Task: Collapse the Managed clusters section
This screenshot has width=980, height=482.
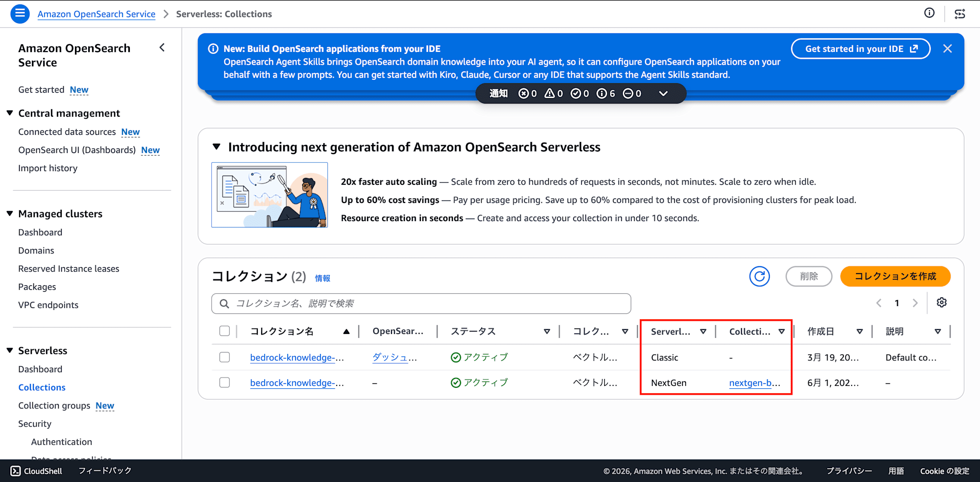Action: 9,213
